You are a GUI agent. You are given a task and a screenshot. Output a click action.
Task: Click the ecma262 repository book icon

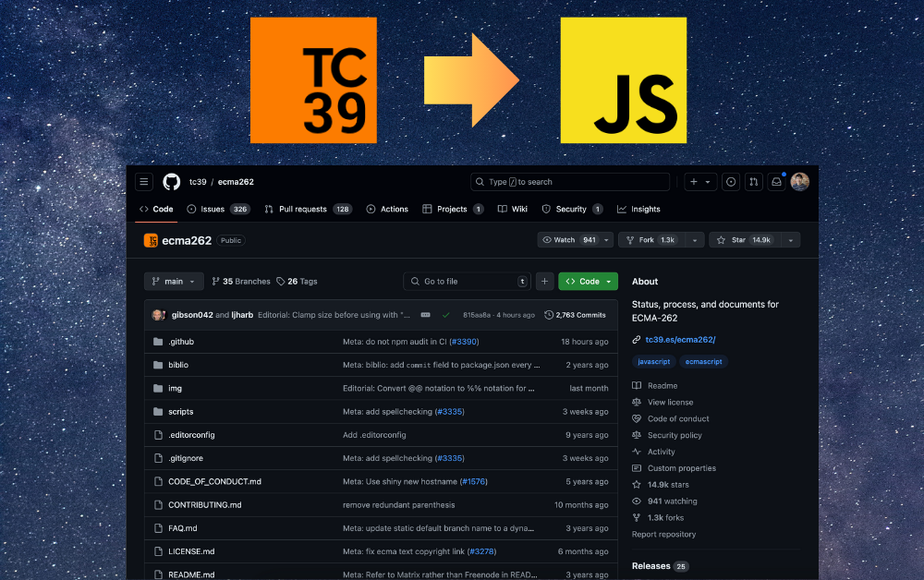tap(151, 239)
